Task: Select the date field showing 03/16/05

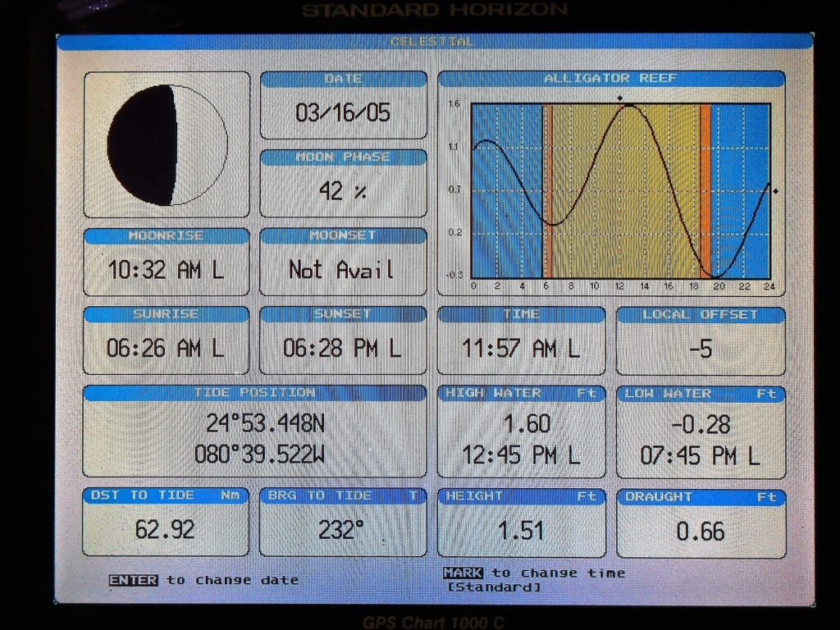Action: point(343,112)
